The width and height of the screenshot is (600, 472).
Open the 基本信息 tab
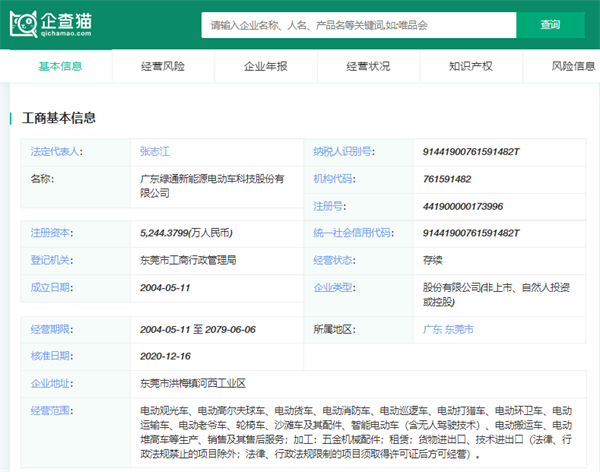[60, 66]
